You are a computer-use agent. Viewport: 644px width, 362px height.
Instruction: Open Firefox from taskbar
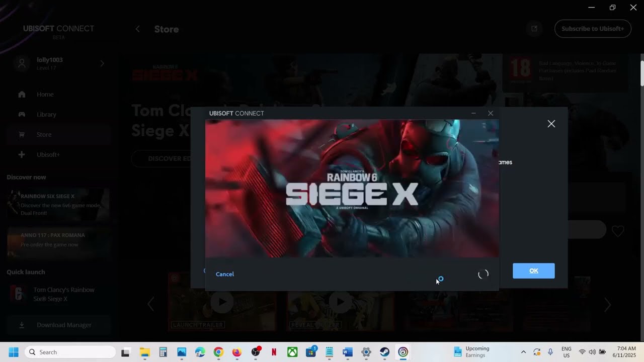237,352
